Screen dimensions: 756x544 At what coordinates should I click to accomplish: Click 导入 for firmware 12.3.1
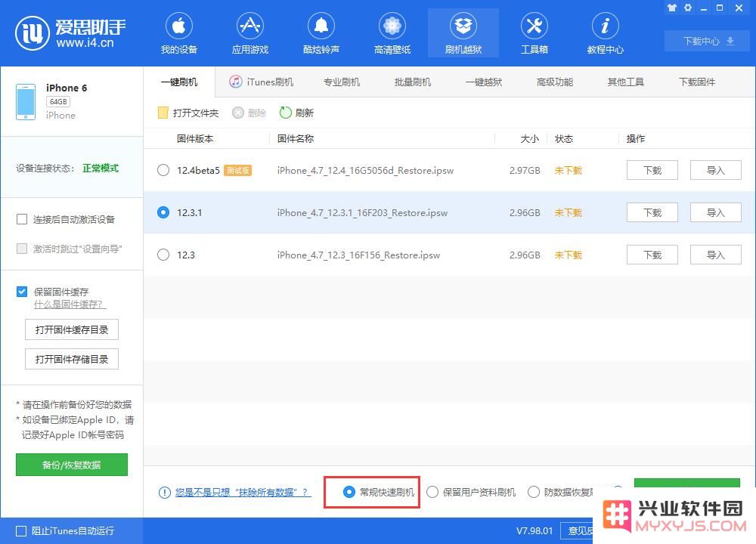pos(715,212)
